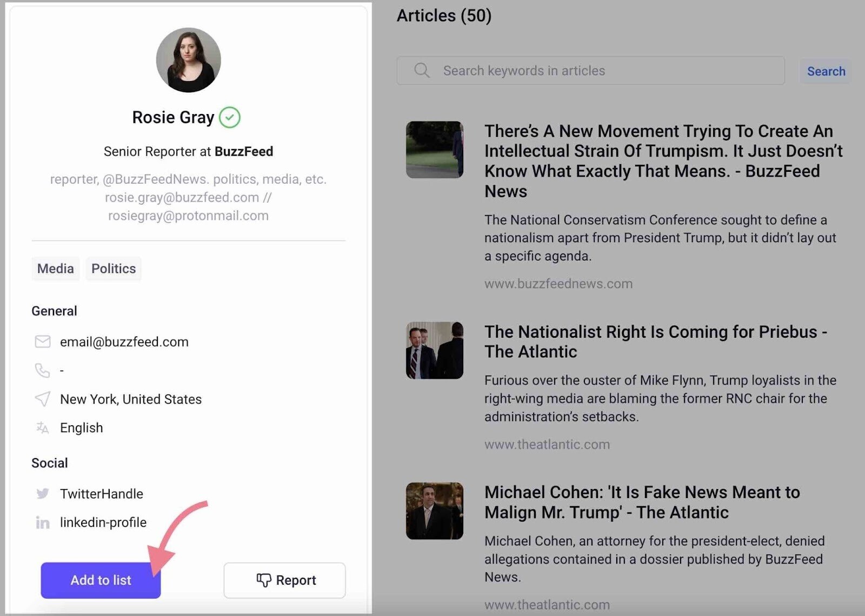Image resolution: width=865 pixels, height=616 pixels.
Task: Click the location arrow icon
Action: pyautogui.click(x=43, y=399)
